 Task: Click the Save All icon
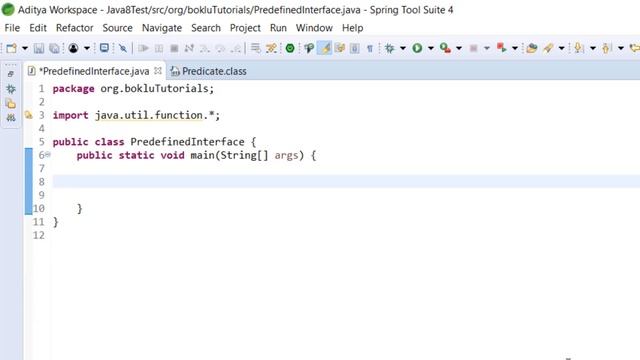click(x=54, y=48)
